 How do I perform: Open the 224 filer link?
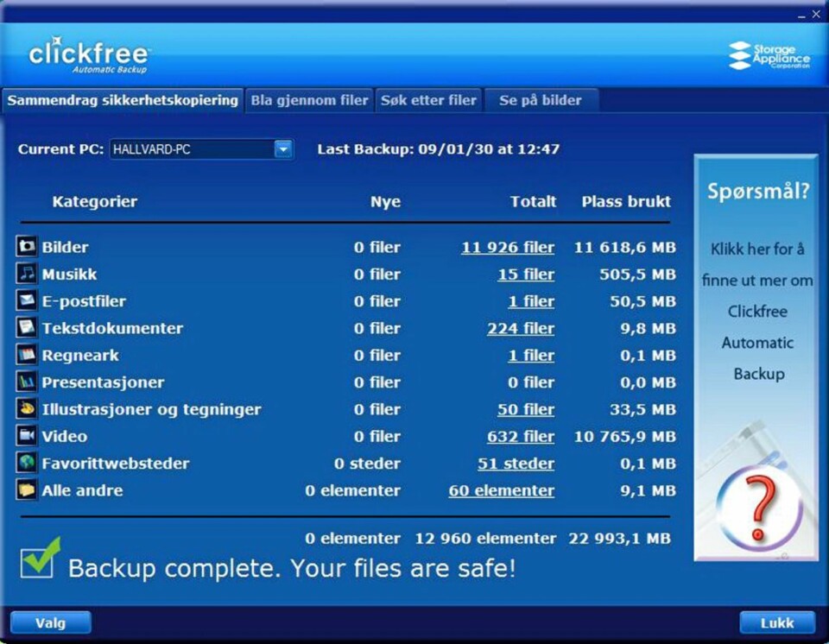521,328
